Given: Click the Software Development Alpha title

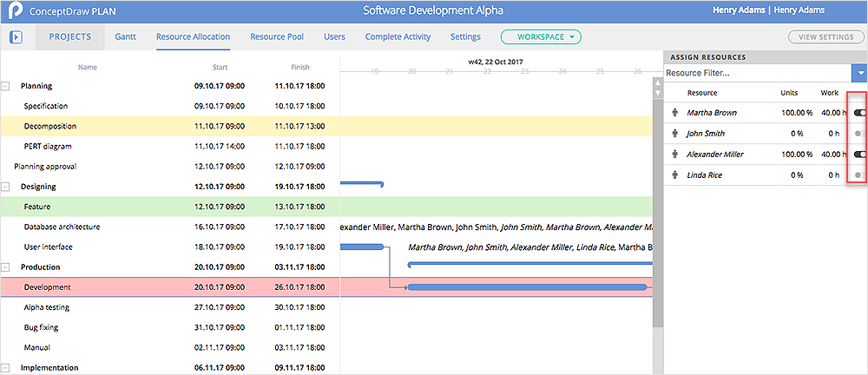Looking at the screenshot, I should tap(433, 10).
